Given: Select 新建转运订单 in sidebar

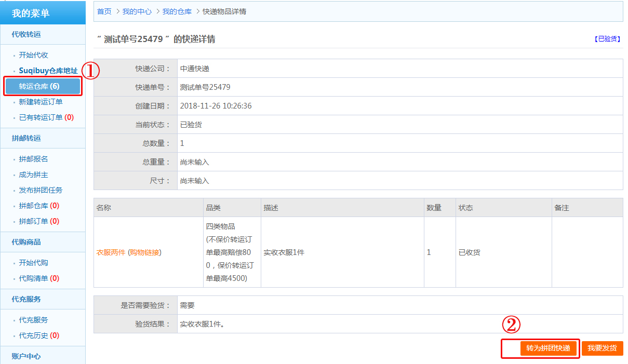Looking at the screenshot, I should coord(41,102).
